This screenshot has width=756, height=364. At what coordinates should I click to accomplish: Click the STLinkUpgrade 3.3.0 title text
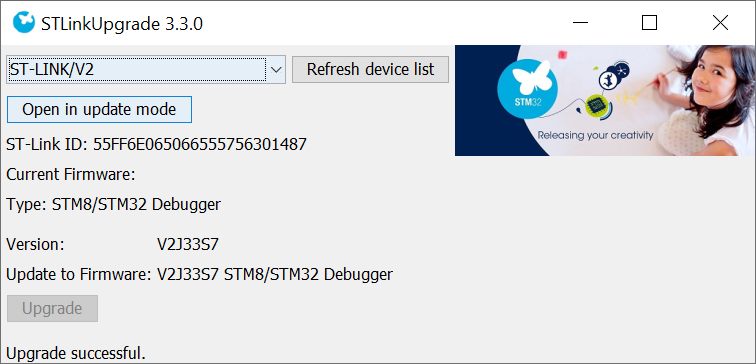pyautogui.click(x=122, y=23)
